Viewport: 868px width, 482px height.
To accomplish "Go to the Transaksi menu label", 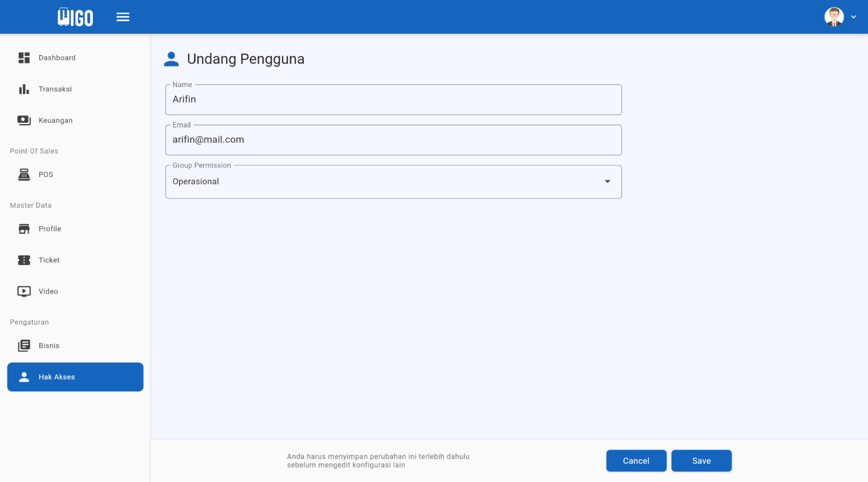I will (55, 89).
